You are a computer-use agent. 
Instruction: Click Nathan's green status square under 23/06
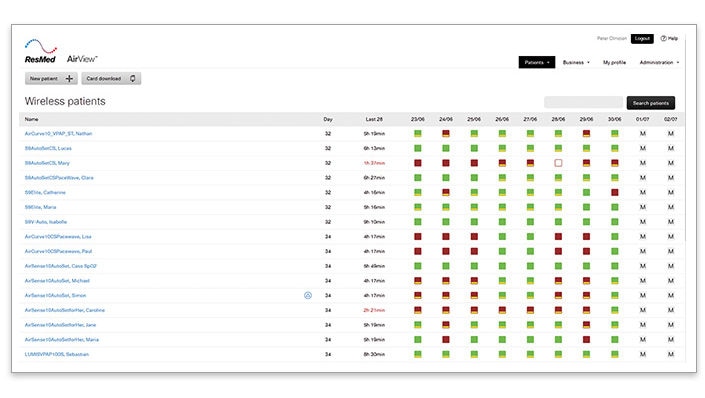(418, 134)
